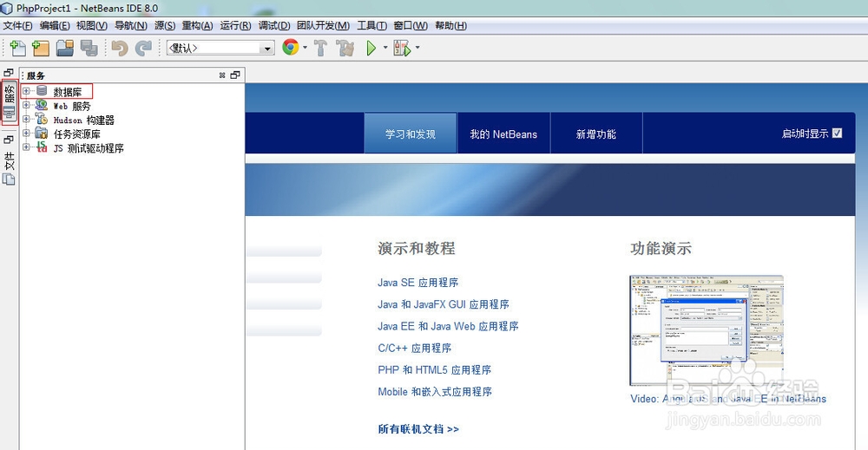868x450 pixels.
Task: Select the Hudson 构建器 tree row label
Action: (x=83, y=120)
